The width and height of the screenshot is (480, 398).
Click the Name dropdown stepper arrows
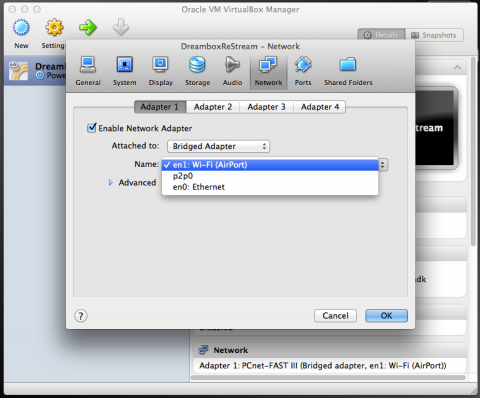[x=383, y=165]
